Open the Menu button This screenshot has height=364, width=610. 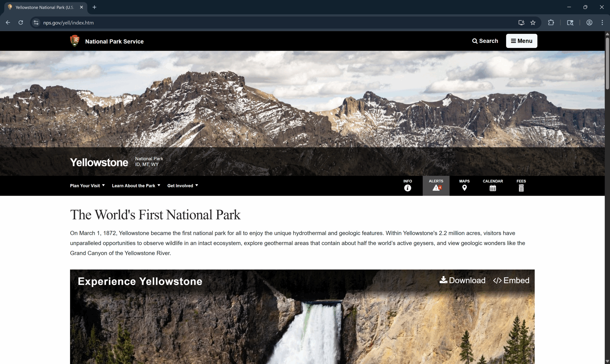521,41
